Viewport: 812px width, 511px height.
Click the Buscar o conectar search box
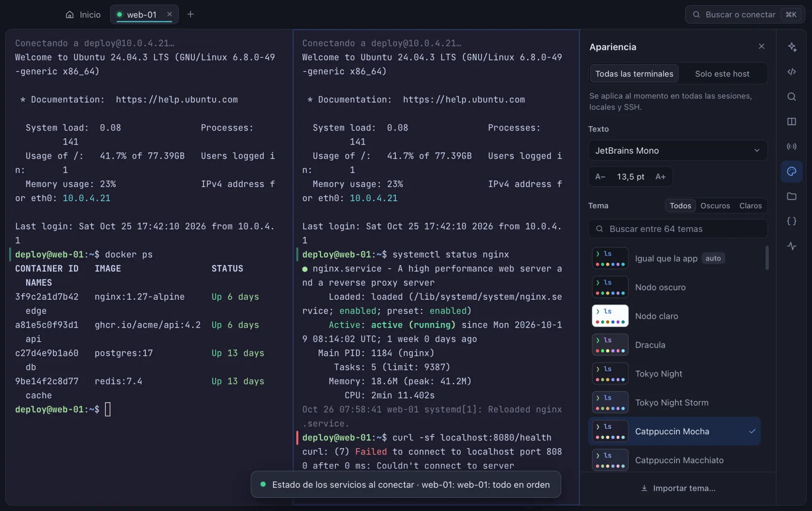[745, 15]
